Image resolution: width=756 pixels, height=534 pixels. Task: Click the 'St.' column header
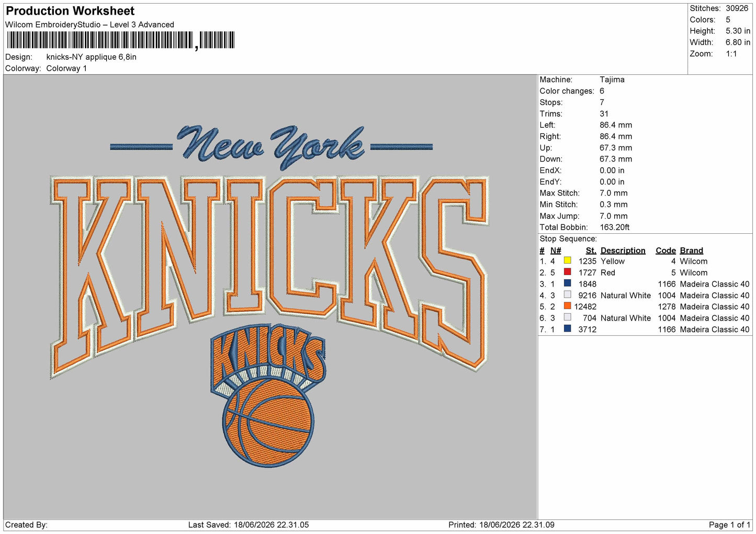591,251
